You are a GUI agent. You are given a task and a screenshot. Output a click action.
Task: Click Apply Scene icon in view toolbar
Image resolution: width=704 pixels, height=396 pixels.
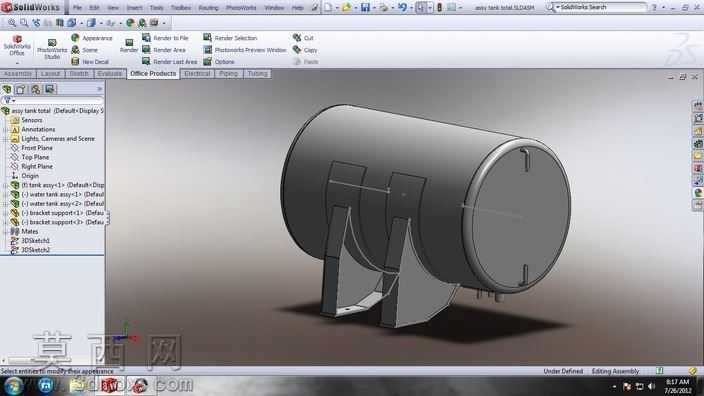[142, 22]
